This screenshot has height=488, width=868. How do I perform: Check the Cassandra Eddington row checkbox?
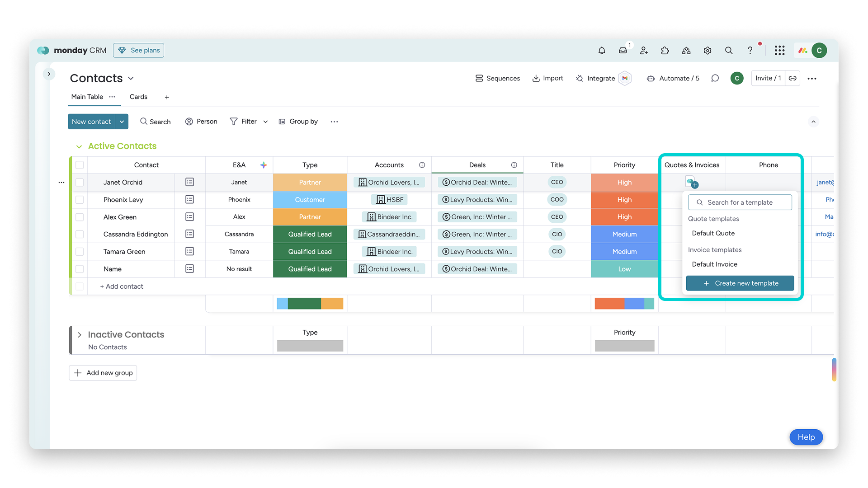pyautogui.click(x=80, y=234)
